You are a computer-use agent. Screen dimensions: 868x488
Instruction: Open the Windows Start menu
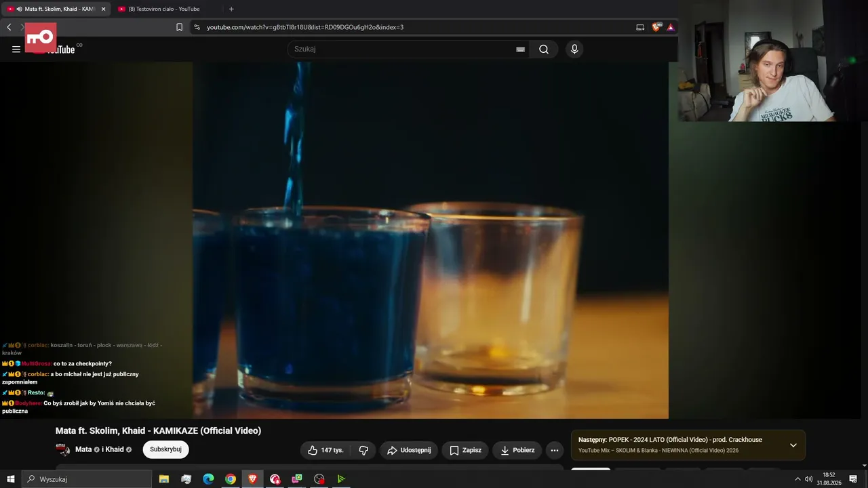11,479
